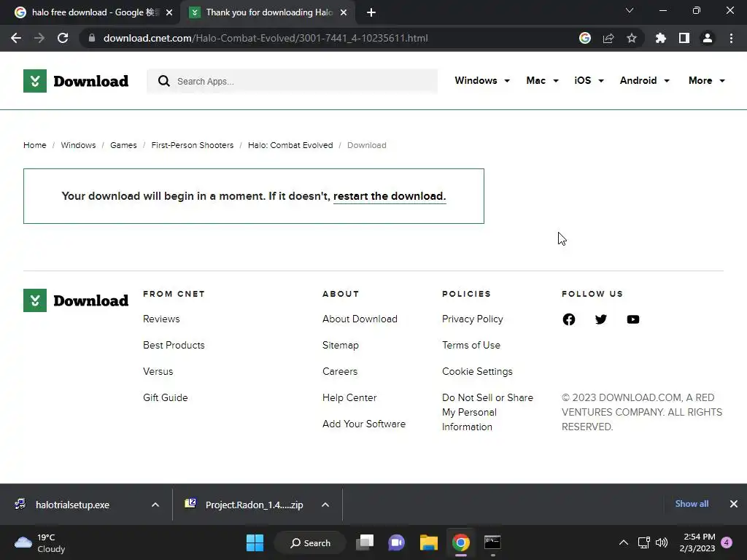
Task: Click the Chrome taskbar icon
Action: click(461, 542)
